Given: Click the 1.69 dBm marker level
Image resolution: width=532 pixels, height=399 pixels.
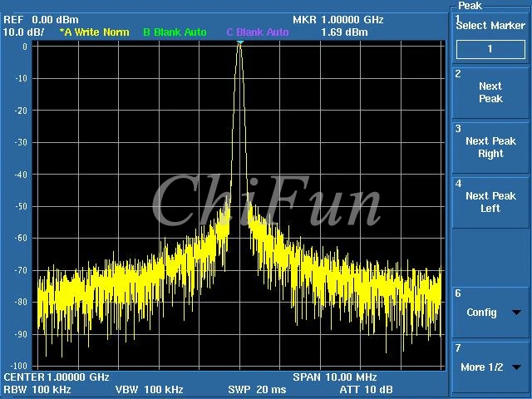Looking at the screenshot, I should coord(344,32).
